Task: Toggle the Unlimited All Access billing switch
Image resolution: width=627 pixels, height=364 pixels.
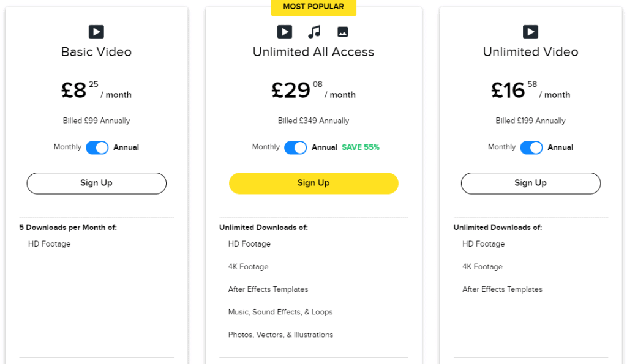Action: 296,147
